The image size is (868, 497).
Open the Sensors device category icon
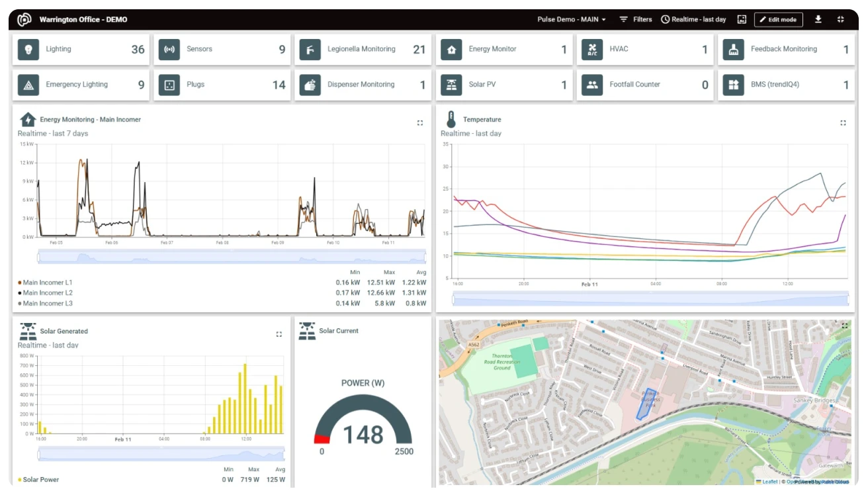pos(169,50)
